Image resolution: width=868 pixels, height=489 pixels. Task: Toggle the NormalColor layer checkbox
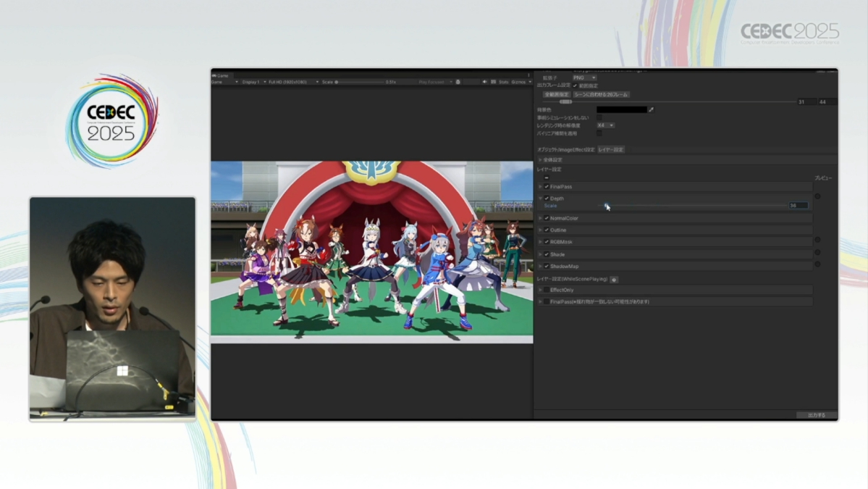coord(547,218)
